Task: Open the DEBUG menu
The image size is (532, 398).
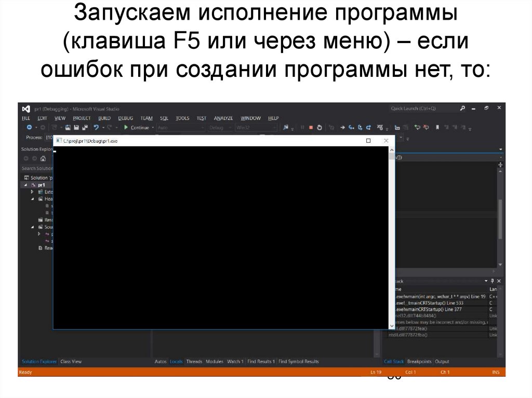Action: point(125,118)
